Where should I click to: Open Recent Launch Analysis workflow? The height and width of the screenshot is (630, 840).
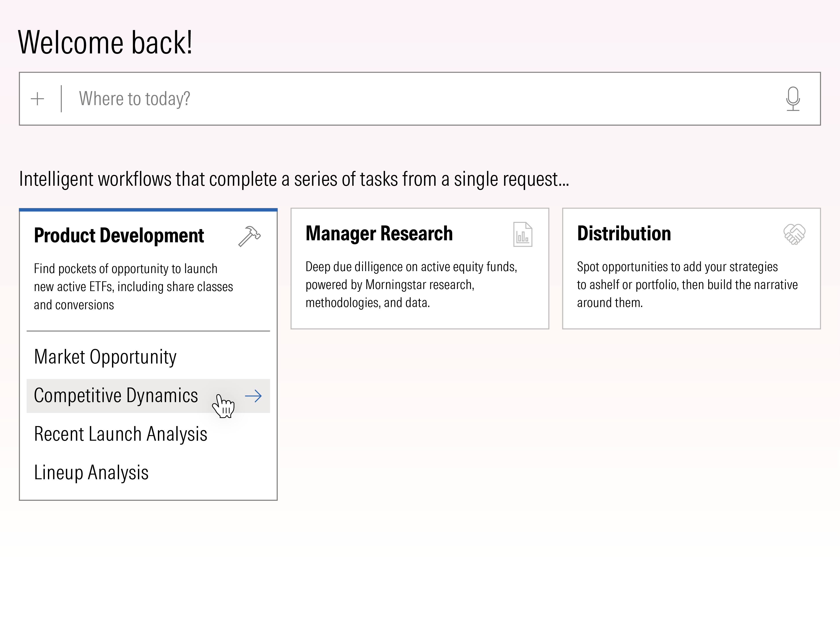[148, 434]
